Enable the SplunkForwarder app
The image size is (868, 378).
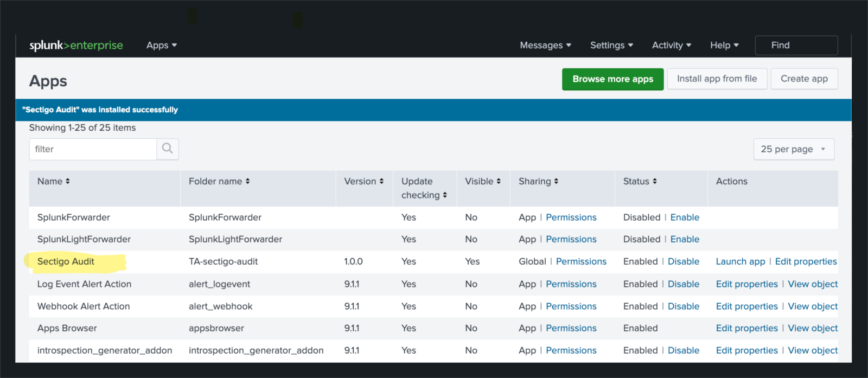685,217
